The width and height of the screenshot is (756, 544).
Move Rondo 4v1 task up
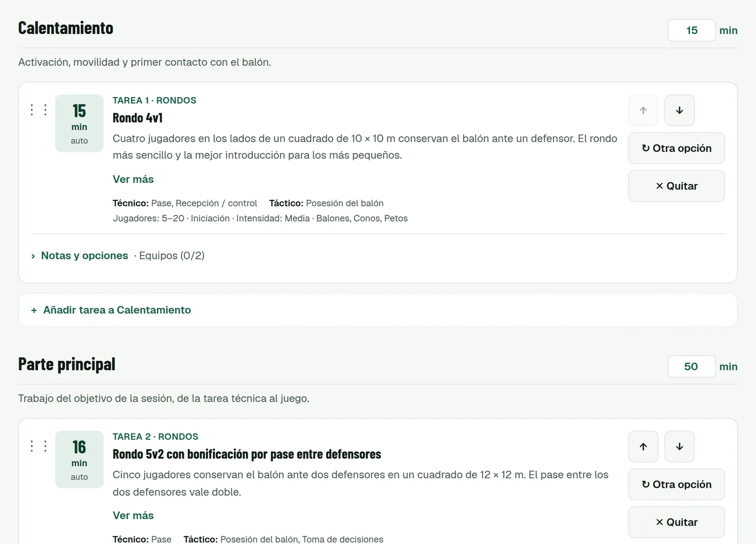(x=643, y=110)
